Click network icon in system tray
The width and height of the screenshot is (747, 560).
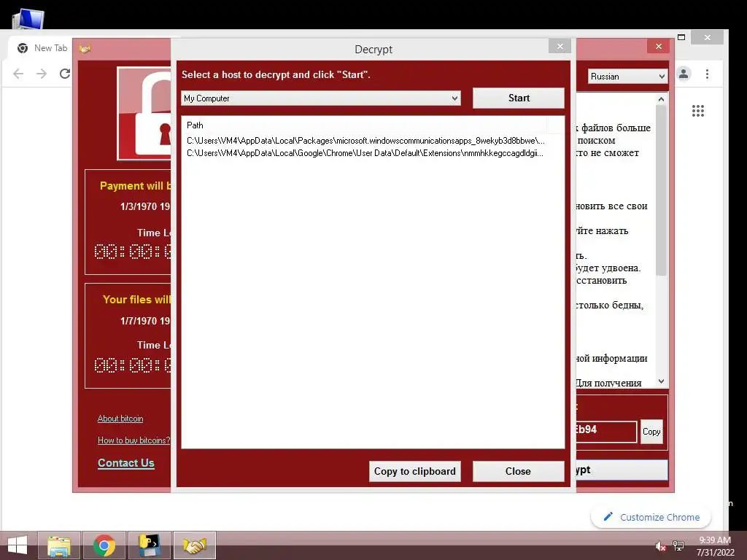pos(678,546)
